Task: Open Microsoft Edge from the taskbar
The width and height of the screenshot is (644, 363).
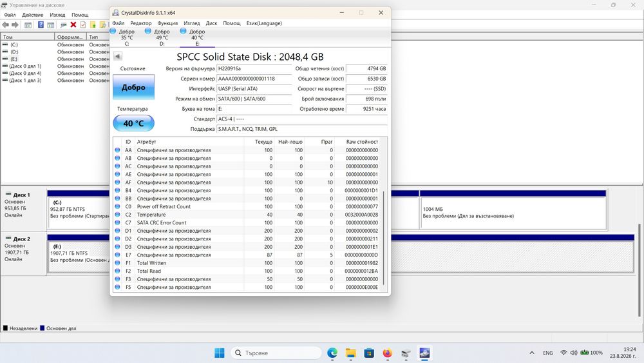Action: (x=332, y=353)
